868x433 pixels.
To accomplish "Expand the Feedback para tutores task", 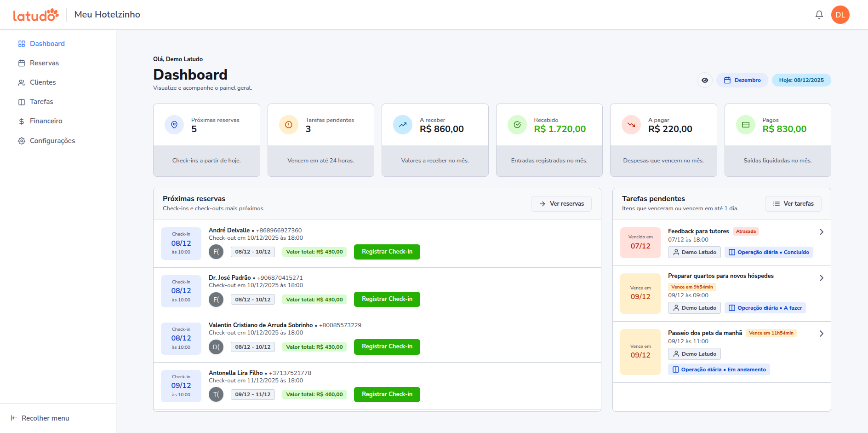I will point(821,232).
